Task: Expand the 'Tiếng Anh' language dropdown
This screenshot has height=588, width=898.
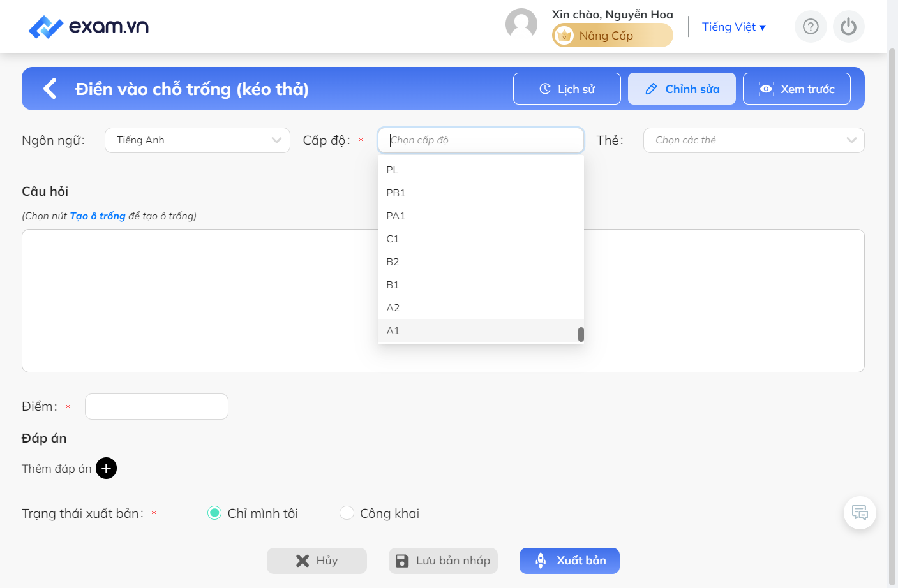Action: (197, 140)
